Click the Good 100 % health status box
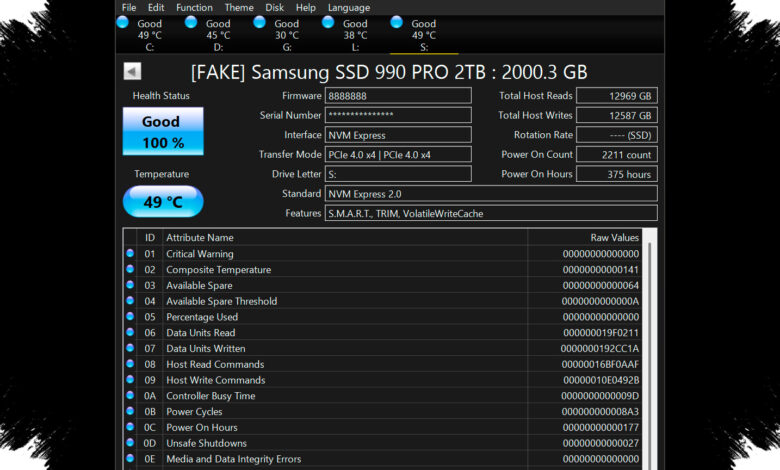This screenshot has height=470, width=780. point(163,131)
